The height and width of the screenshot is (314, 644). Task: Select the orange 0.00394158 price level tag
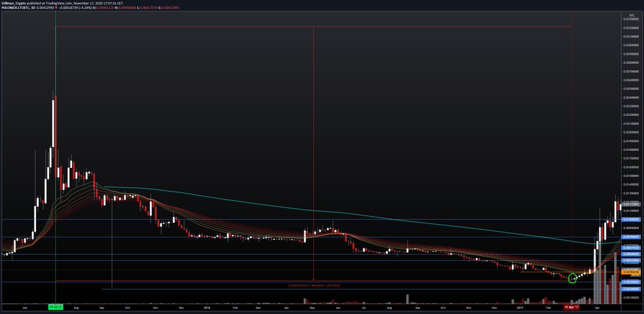point(631,272)
